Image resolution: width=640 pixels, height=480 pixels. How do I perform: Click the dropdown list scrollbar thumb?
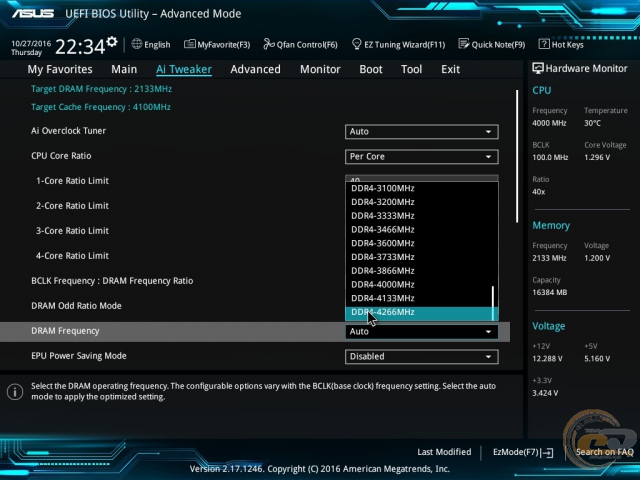point(493,303)
